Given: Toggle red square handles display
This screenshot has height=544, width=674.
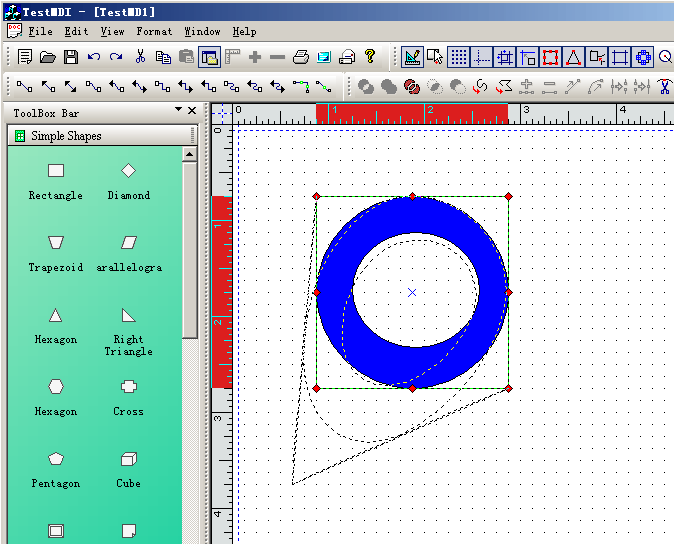Looking at the screenshot, I should [x=551, y=57].
